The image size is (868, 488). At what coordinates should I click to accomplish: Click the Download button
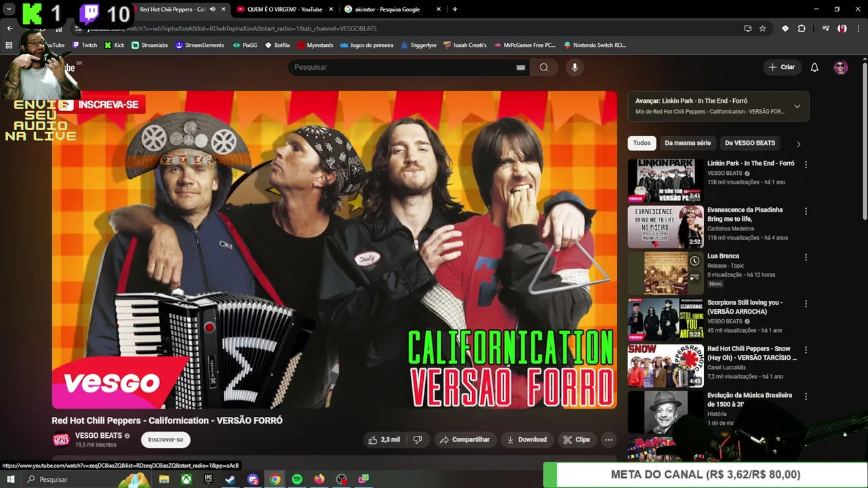[x=527, y=440]
